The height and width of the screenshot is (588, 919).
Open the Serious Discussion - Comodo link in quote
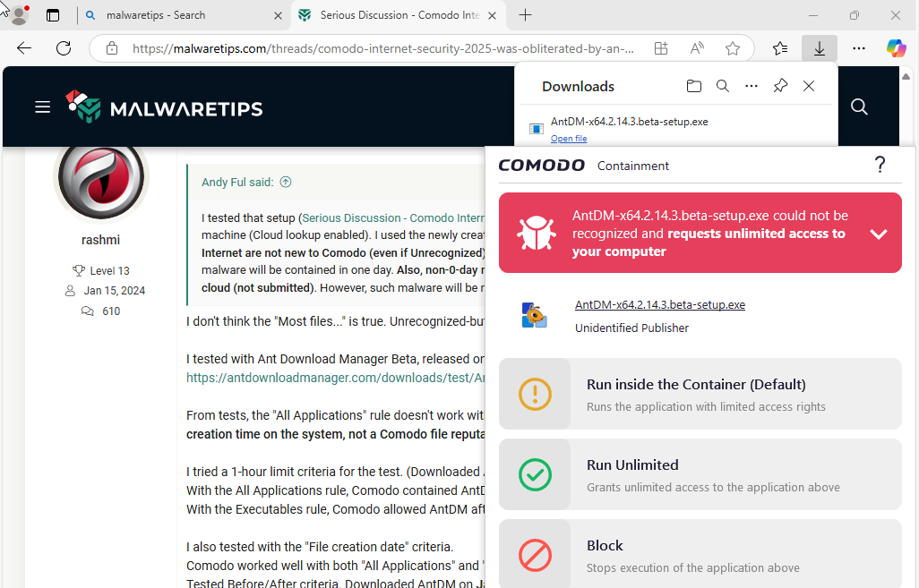[x=394, y=217]
